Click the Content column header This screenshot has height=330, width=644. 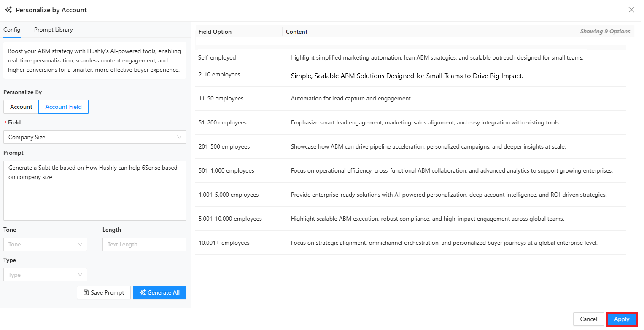pyautogui.click(x=296, y=32)
